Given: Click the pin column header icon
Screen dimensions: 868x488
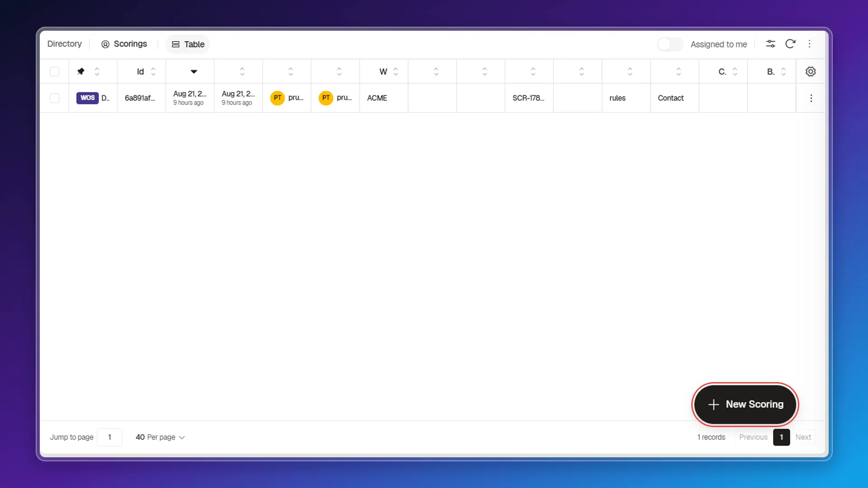Looking at the screenshot, I should (x=81, y=71).
